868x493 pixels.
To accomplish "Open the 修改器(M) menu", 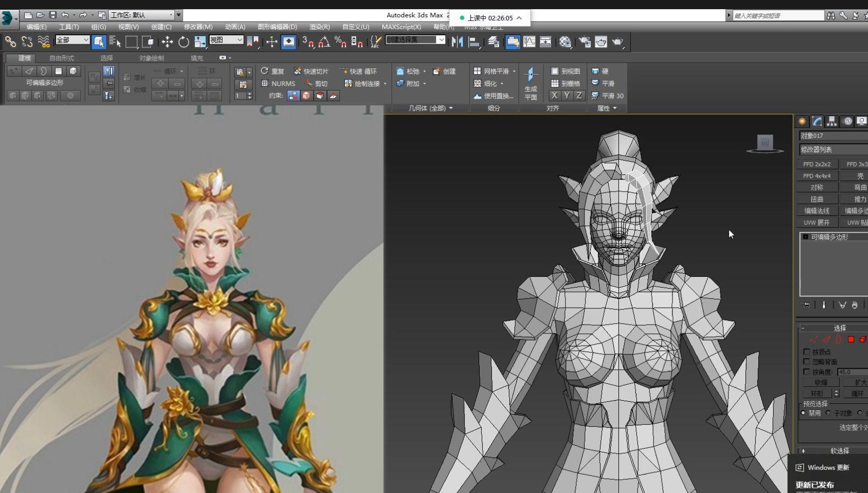I will coord(198,27).
